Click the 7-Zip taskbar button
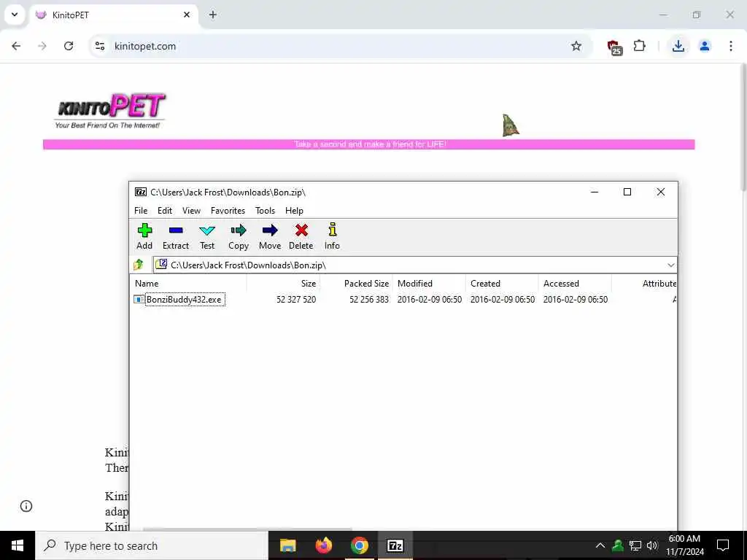The width and height of the screenshot is (747, 560). click(395, 545)
